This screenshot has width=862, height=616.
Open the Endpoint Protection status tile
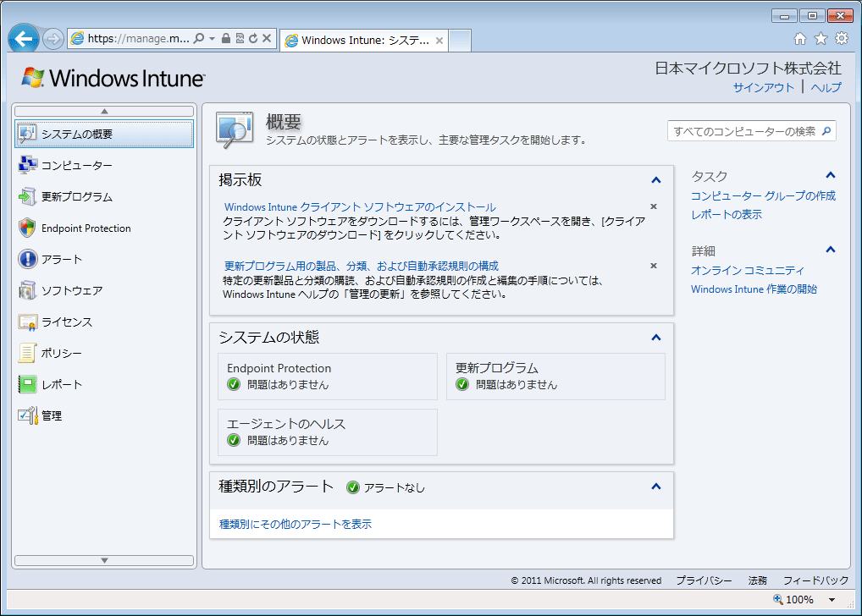tap(328, 377)
